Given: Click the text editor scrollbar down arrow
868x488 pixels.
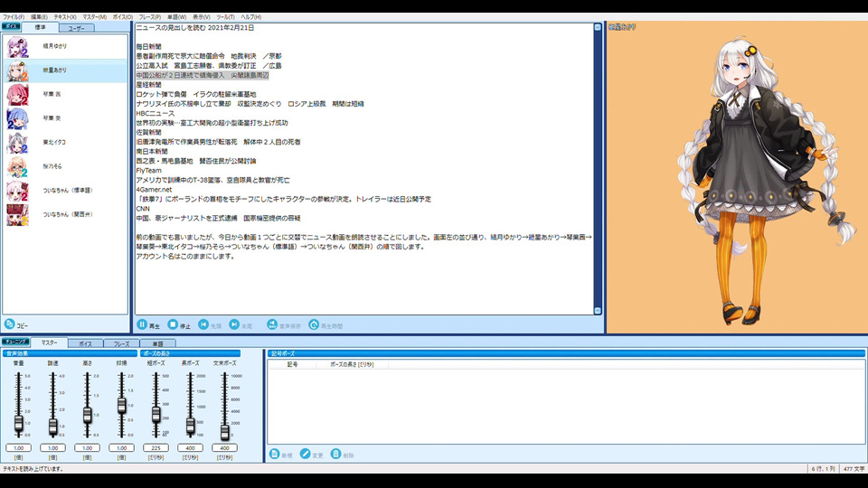Looking at the screenshot, I should (598, 311).
